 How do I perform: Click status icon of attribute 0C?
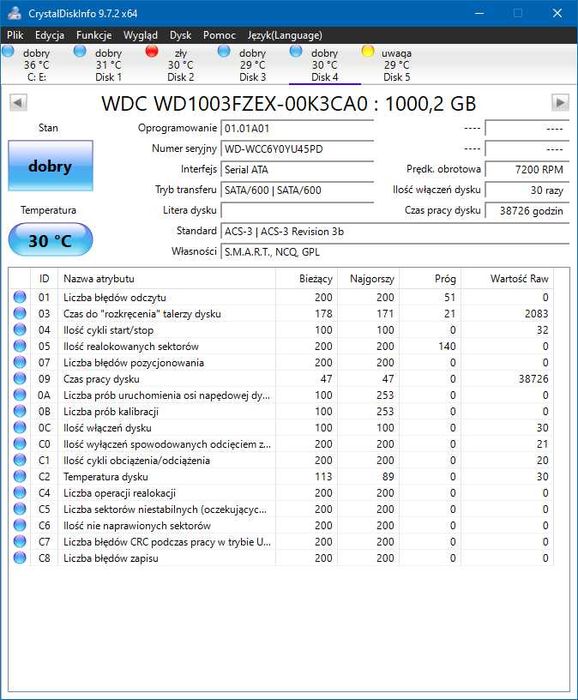(x=20, y=427)
